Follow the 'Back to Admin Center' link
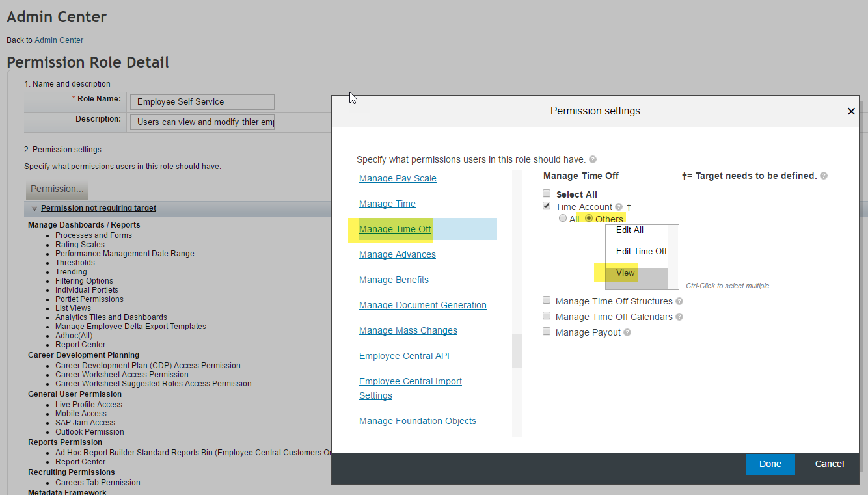This screenshot has height=495, width=868. (x=59, y=40)
